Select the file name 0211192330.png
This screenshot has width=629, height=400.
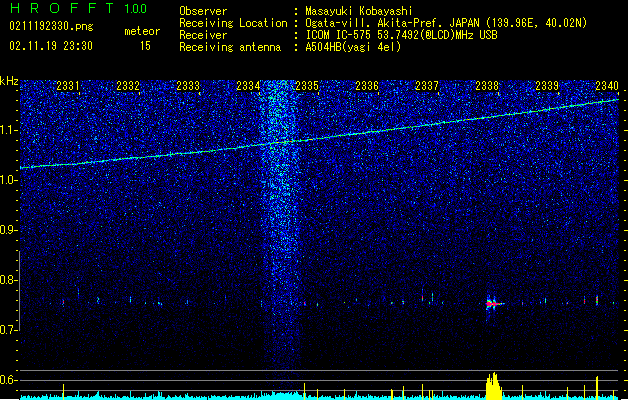point(51,26)
